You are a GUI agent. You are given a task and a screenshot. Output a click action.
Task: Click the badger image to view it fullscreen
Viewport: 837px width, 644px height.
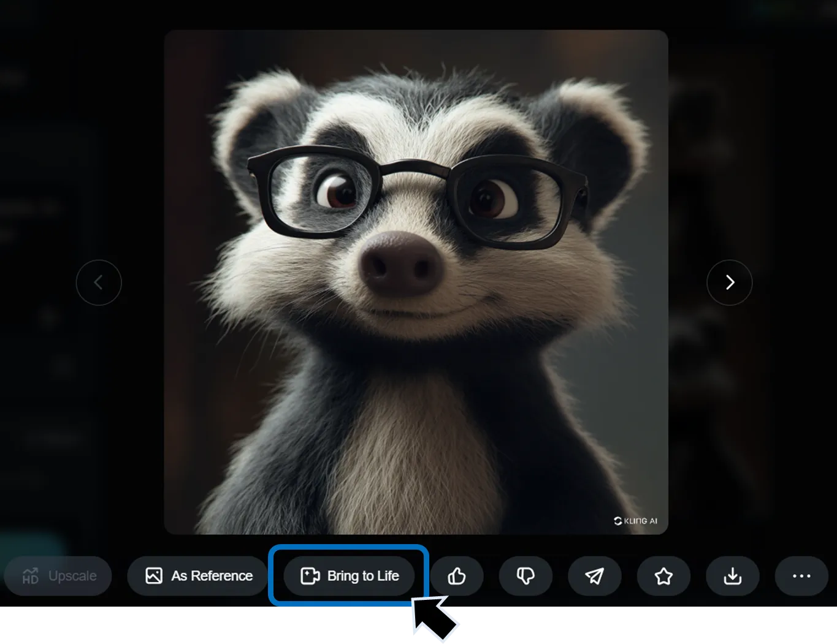[416, 281]
